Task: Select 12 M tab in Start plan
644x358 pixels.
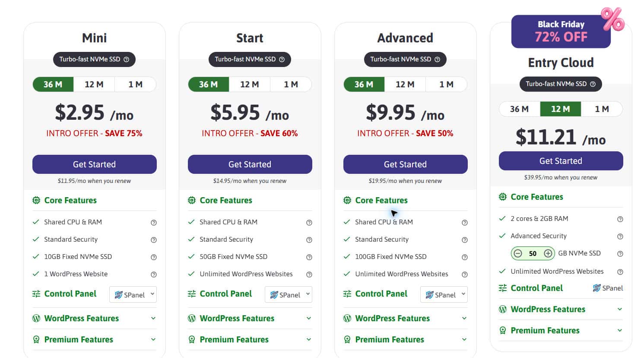Action: click(x=250, y=84)
